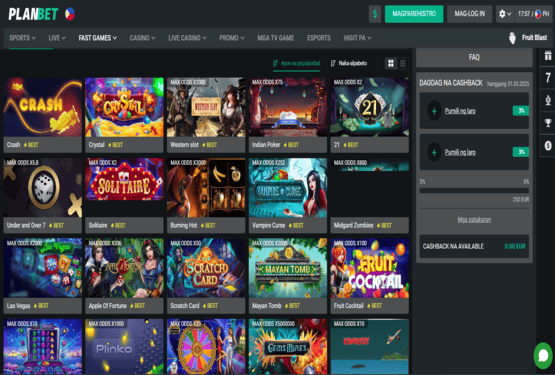Sort games by Naka-alpabeto
Image resolution: width=555 pixels, height=375 pixels.
pos(349,63)
